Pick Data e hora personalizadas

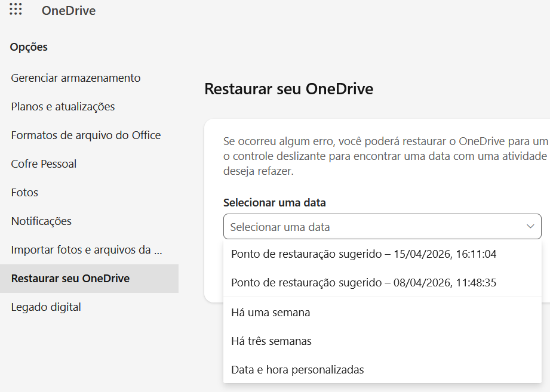click(x=382, y=370)
